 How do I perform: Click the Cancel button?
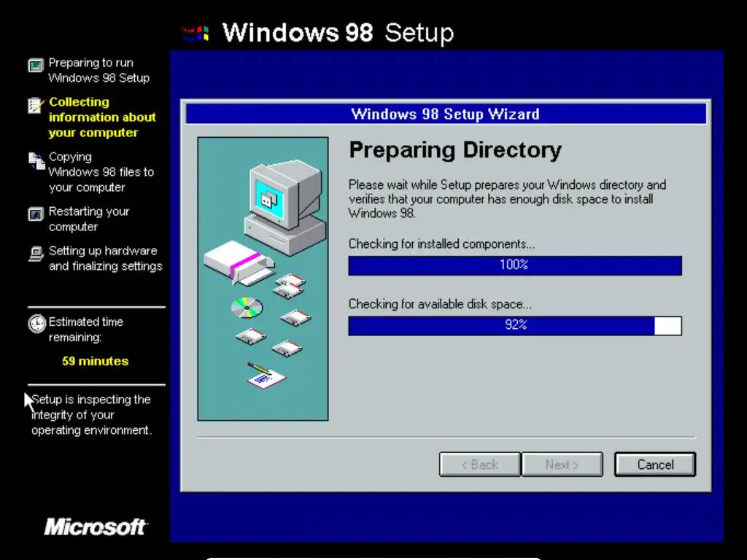tap(655, 464)
